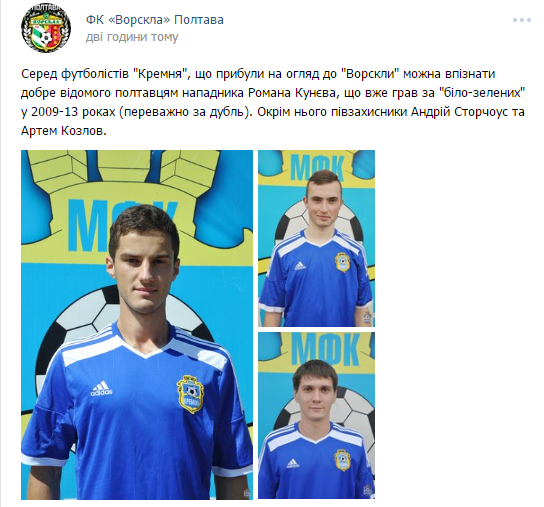Image resolution: width=544 pixels, height=507 pixels.
Task: View bottom-right photo of player with fringe
Action: 316,415
